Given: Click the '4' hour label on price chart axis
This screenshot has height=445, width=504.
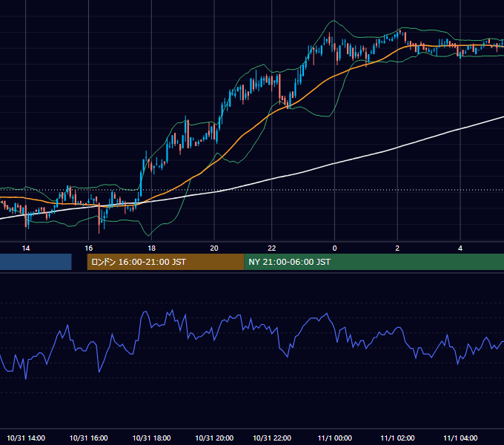Looking at the screenshot, I should tap(460, 248).
